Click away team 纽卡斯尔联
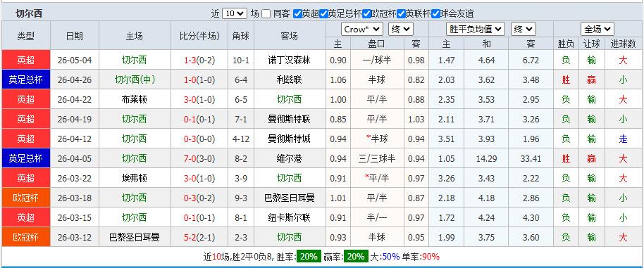This screenshot has width=644, height=268. click(290, 217)
